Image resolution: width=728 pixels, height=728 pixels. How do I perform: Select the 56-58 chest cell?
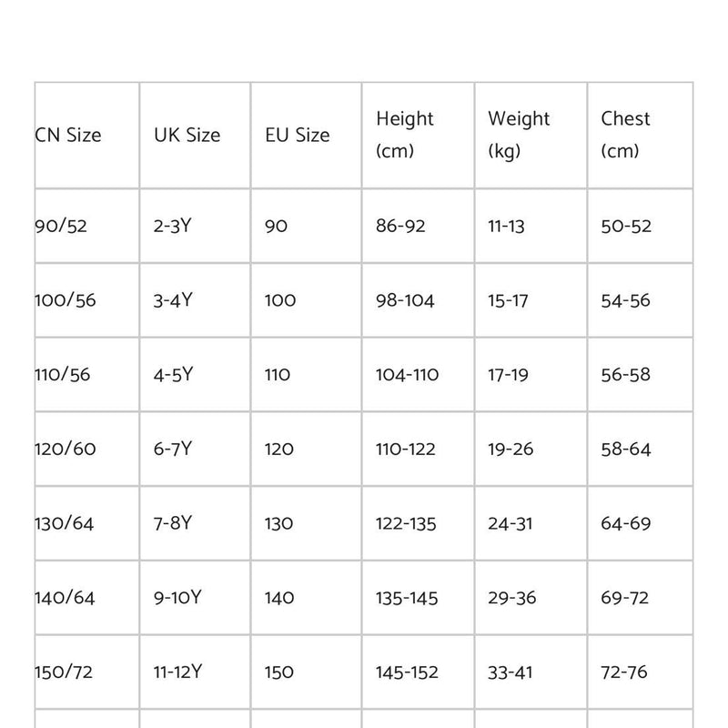point(626,375)
